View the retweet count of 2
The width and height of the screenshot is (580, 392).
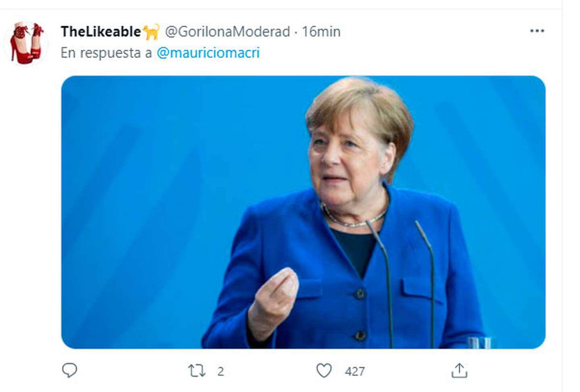(220, 371)
